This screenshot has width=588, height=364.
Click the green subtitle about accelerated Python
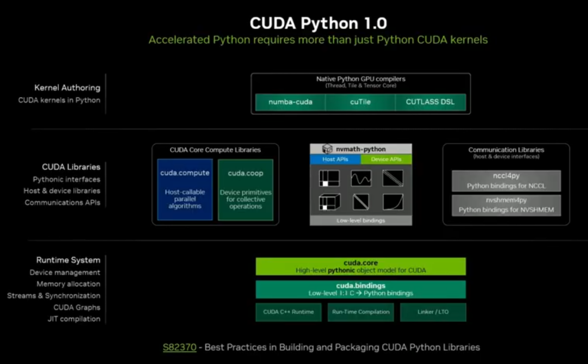[318, 40]
